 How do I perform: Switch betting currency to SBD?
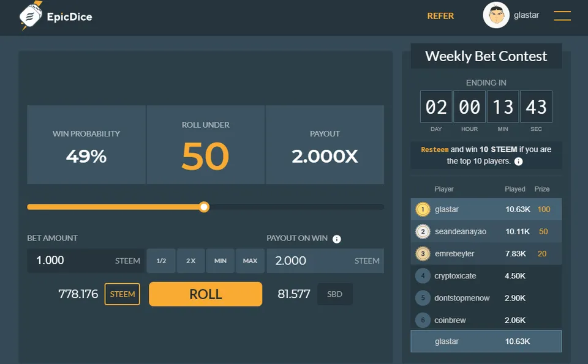coord(334,294)
